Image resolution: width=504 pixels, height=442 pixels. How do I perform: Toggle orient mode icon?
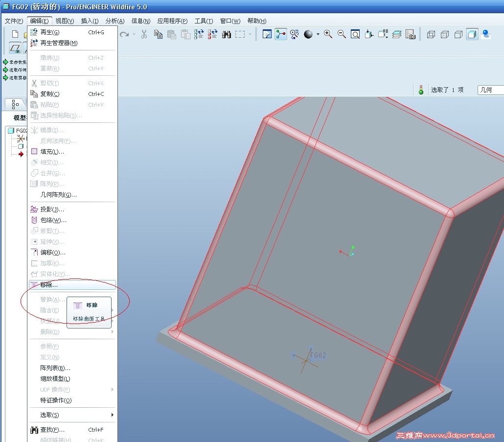[295, 34]
